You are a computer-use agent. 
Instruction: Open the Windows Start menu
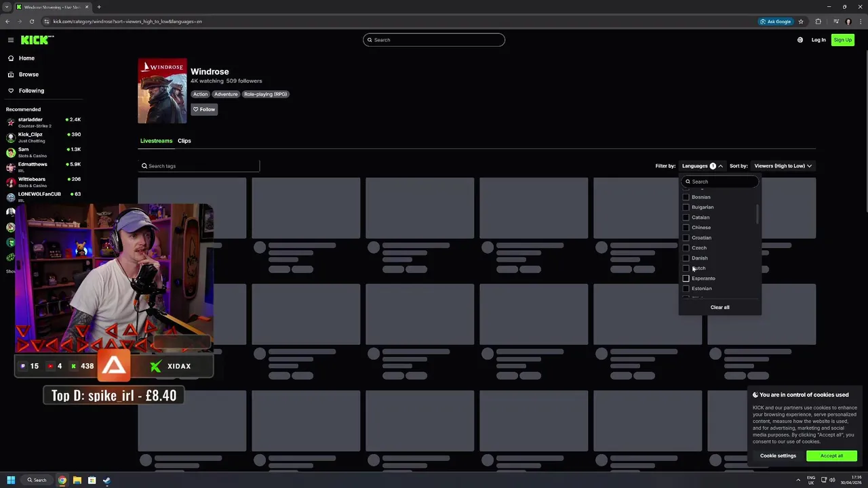pyautogui.click(x=11, y=481)
